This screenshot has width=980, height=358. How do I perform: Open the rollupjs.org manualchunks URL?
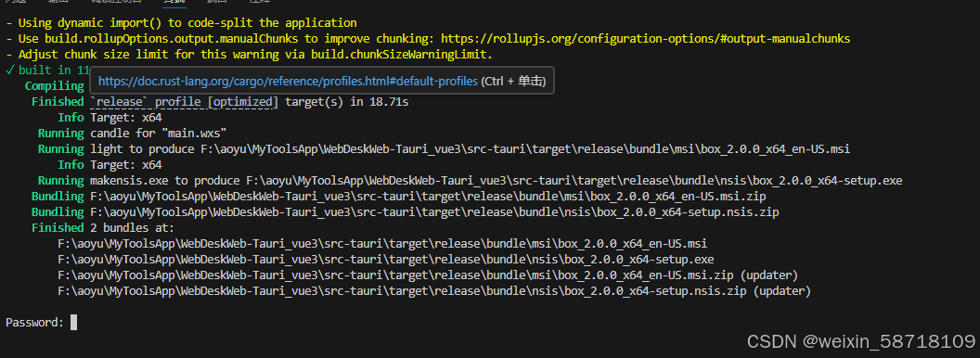(x=646, y=39)
